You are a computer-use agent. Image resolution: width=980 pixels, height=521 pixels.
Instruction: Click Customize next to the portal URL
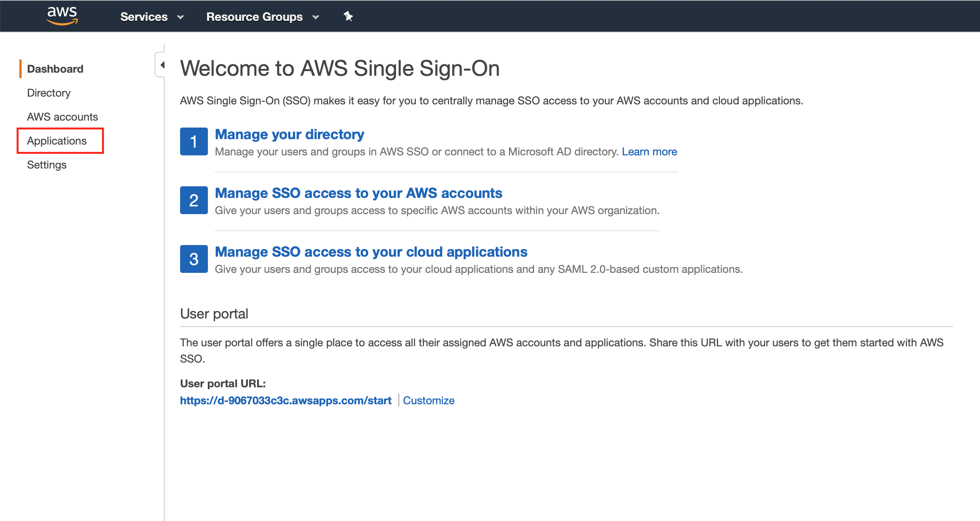pyautogui.click(x=429, y=400)
